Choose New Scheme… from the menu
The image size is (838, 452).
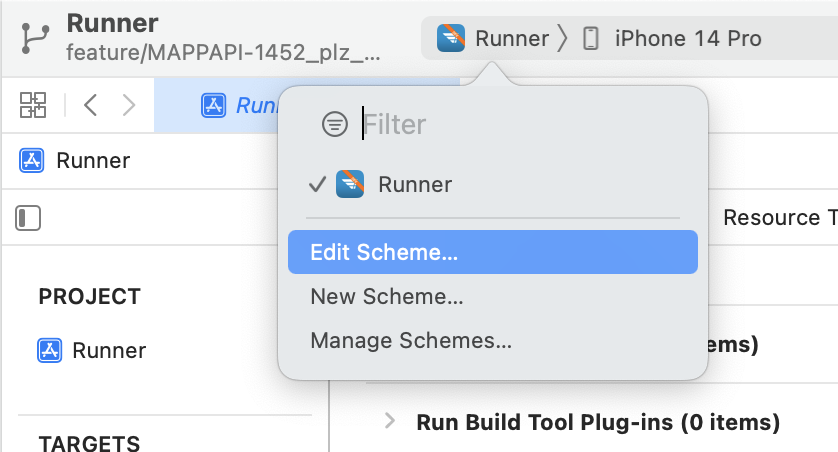point(493,297)
